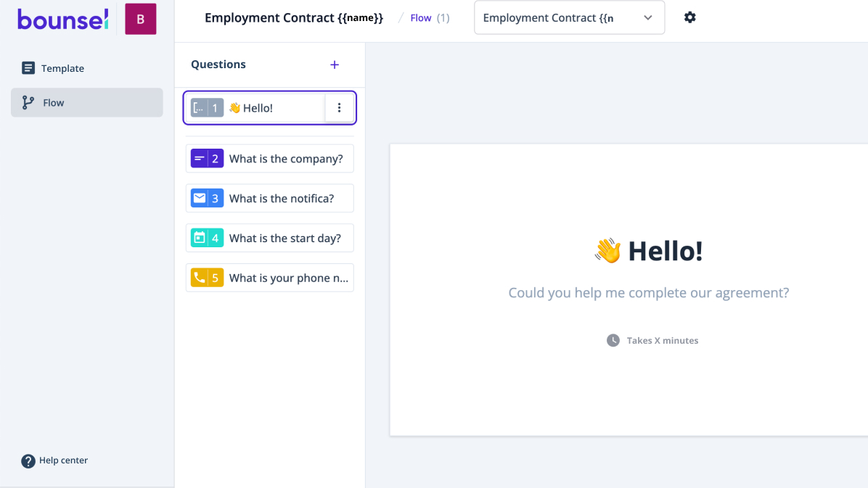This screenshot has width=868, height=488.
Task: Add a new question with the plus button
Action: 335,65
